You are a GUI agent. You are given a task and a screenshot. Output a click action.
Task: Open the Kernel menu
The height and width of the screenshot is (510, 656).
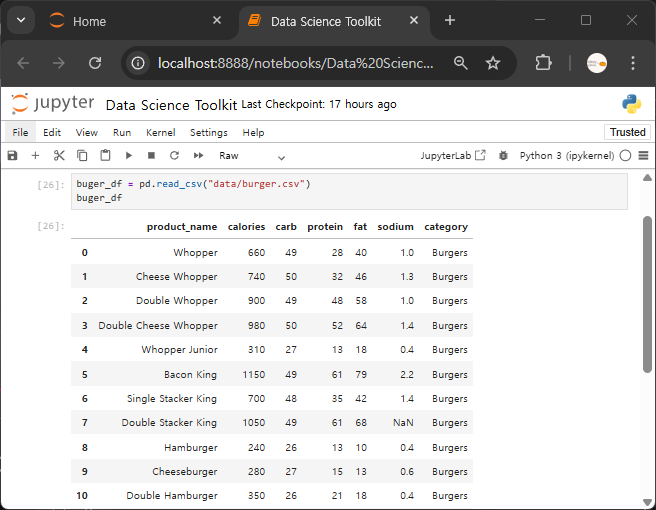pyautogui.click(x=161, y=133)
